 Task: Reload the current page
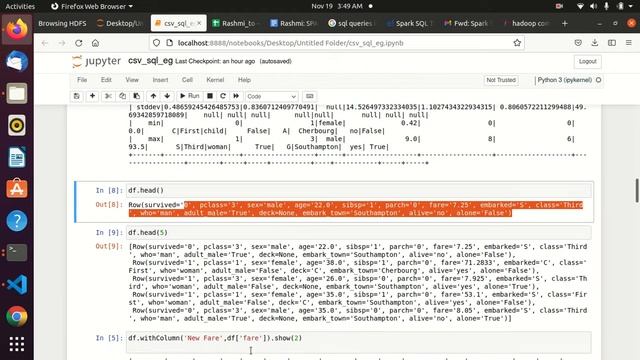click(78, 43)
